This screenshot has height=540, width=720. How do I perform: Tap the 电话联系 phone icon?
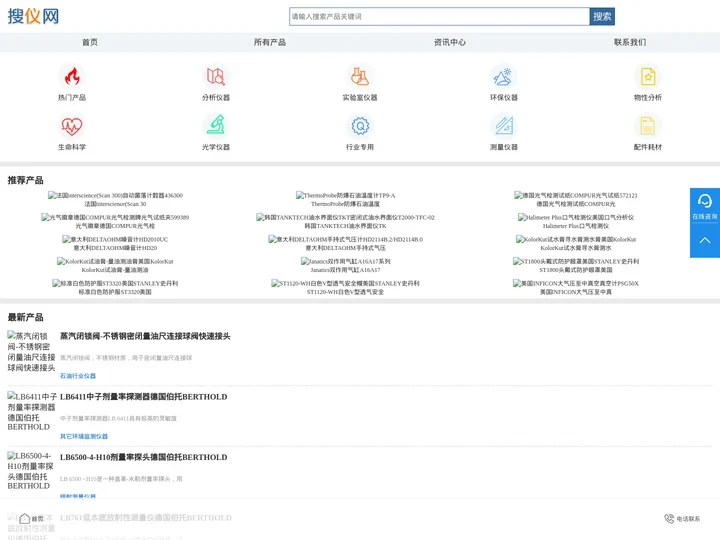point(669,518)
